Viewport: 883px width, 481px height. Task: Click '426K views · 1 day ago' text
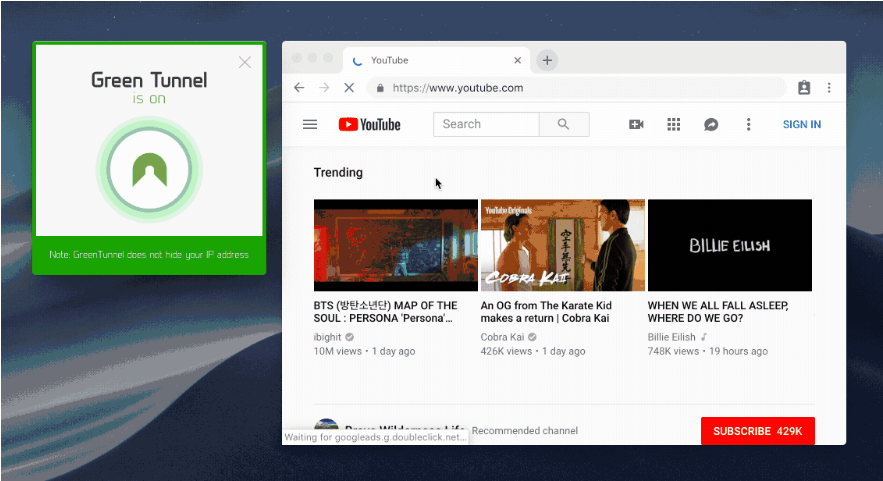tap(533, 351)
